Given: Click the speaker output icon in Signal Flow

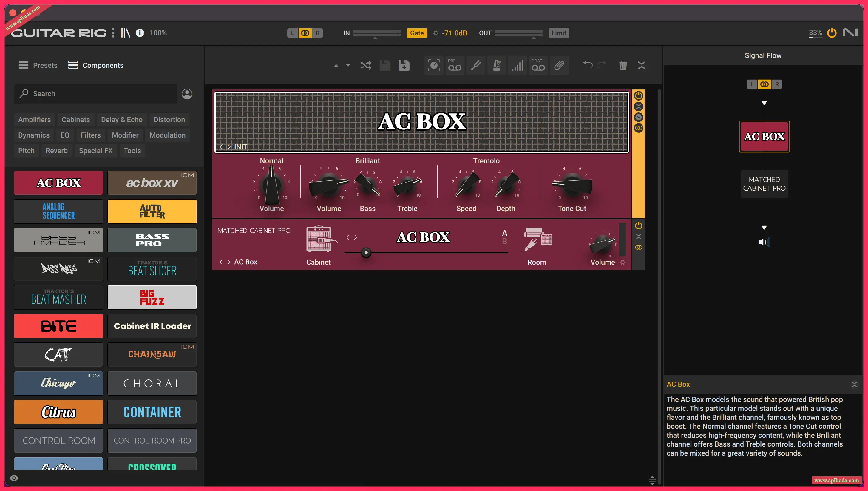Looking at the screenshot, I should click(764, 242).
